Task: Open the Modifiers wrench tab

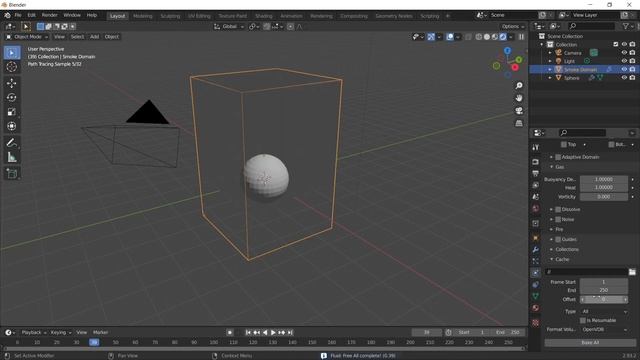Action: [536, 249]
